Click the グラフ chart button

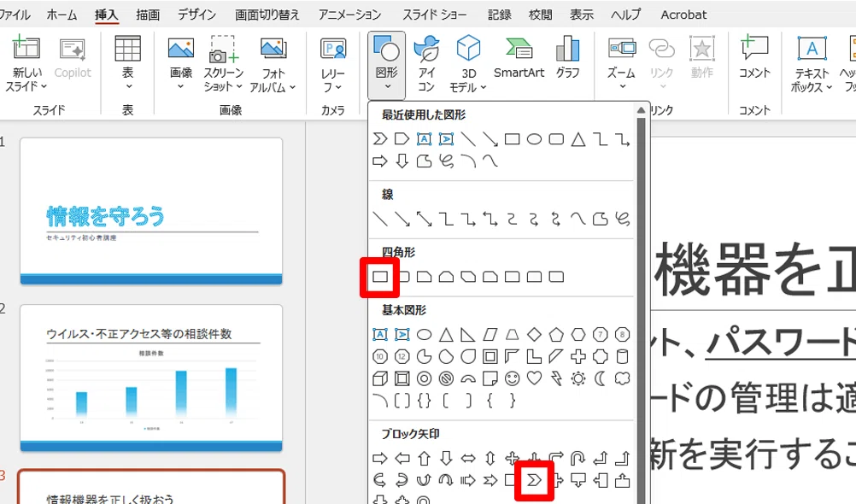click(x=567, y=57)
